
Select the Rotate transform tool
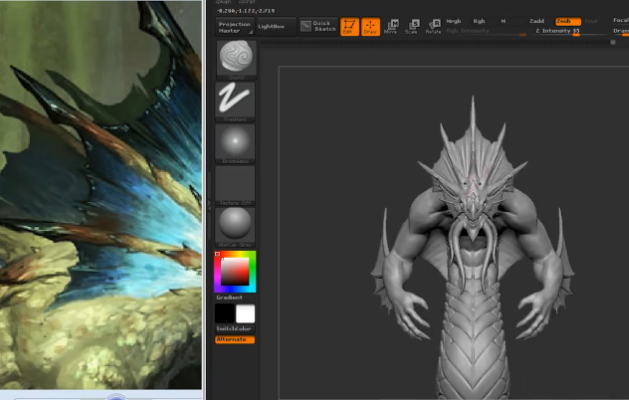click(x=433, y=26)
